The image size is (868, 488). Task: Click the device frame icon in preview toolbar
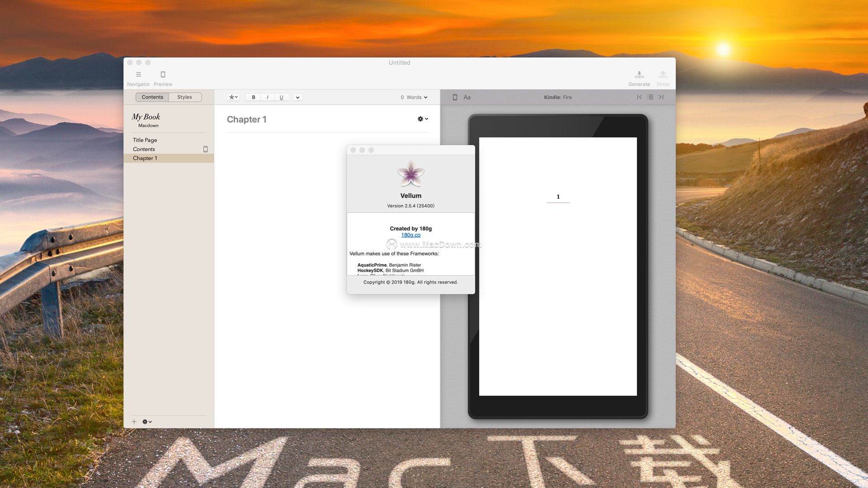(x=455, y=97)
